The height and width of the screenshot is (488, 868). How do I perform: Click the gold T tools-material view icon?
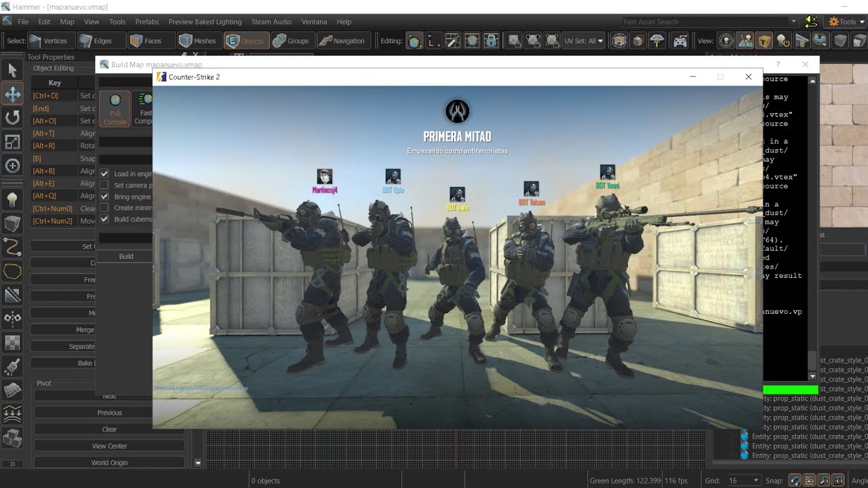(x=764, y=41)
